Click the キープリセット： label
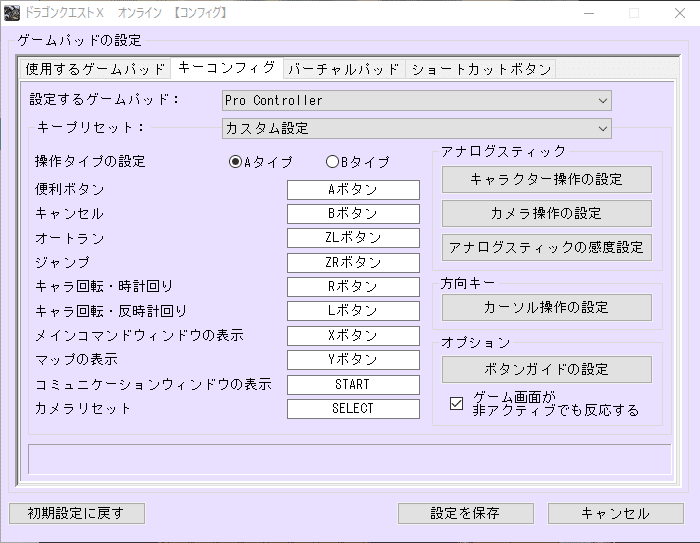The image size is (700, 543). point(92,127)
